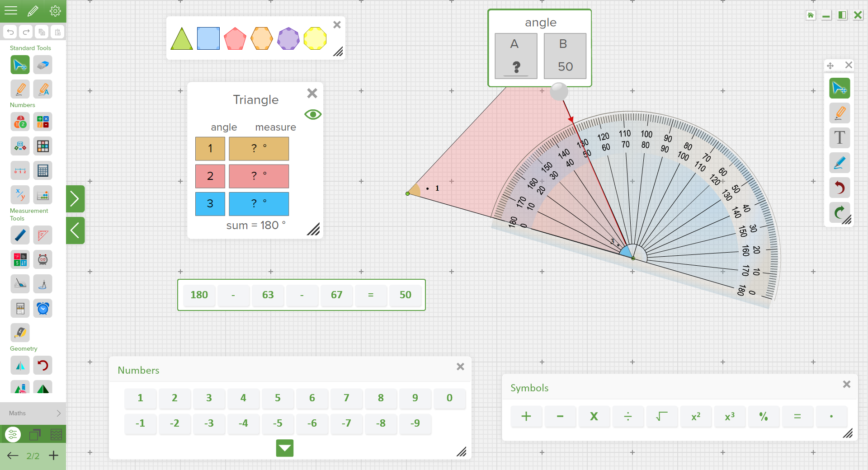Expand the Maths category chevron

pos(58,413)
